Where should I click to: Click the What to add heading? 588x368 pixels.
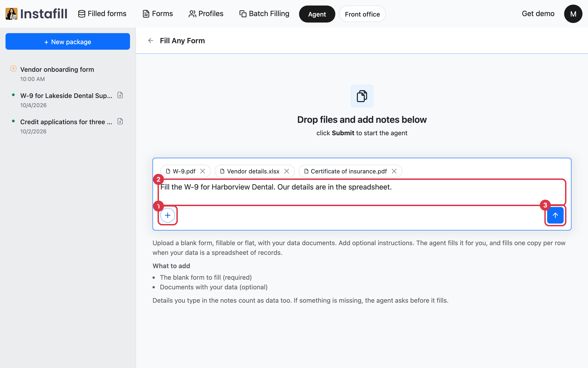[171, 266]
